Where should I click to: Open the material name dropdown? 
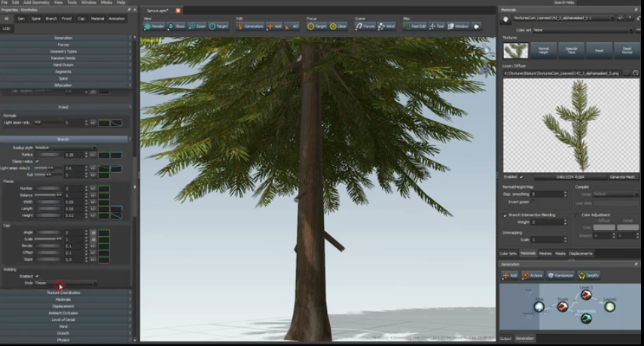pos(563,18)
